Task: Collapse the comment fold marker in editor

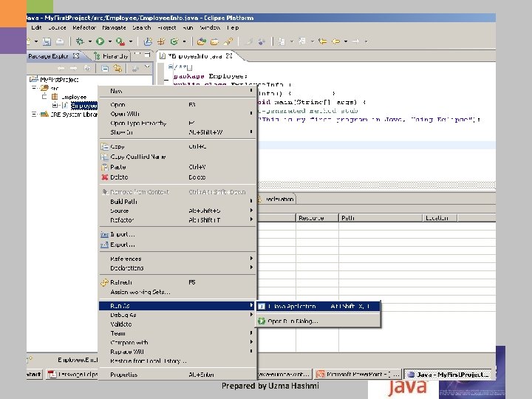Action: [x=171, y=66]
